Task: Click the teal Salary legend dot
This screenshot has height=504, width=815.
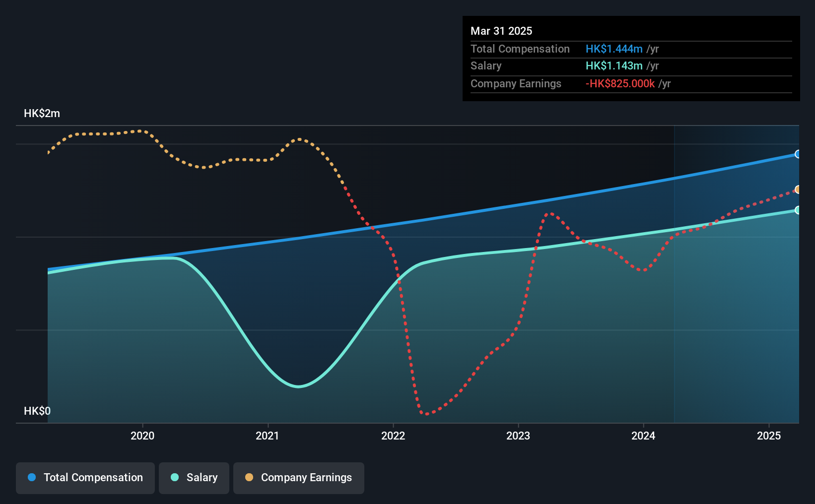Action: (x=175, y=477)
